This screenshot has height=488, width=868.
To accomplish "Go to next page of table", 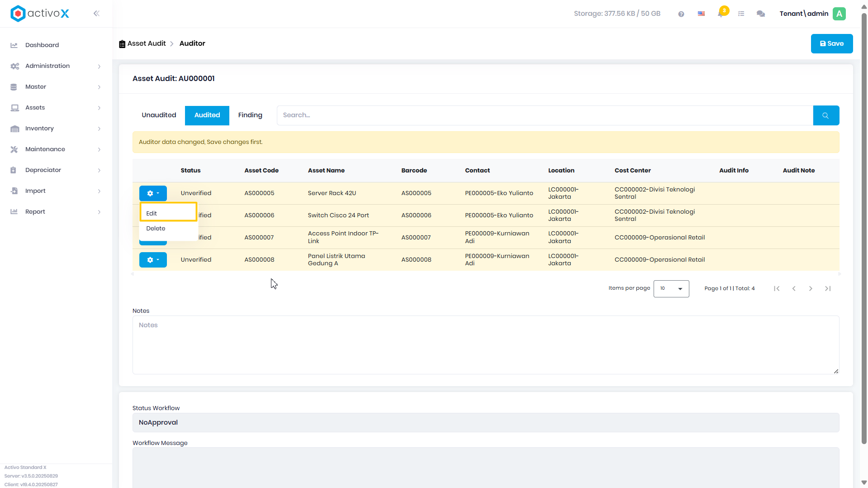I will (x=810, y=289).
